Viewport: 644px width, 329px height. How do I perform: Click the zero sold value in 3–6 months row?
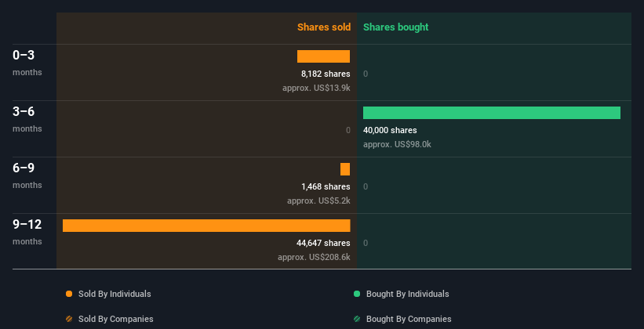348,131
